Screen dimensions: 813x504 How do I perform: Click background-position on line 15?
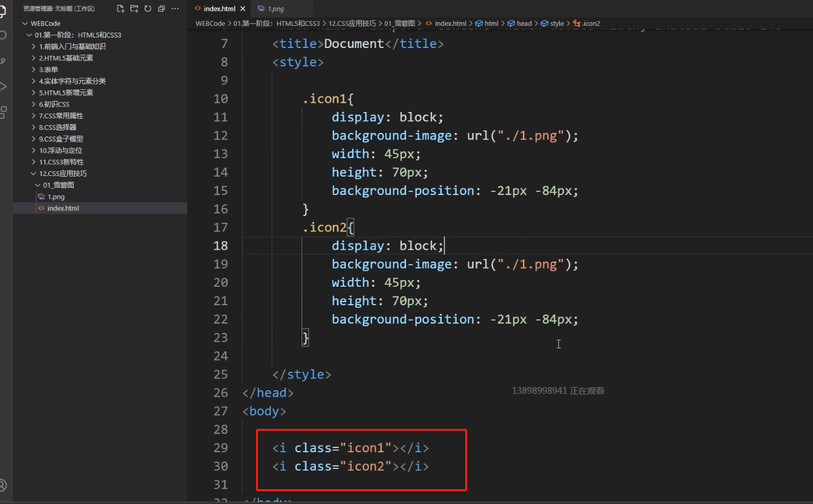pos(455,191)
